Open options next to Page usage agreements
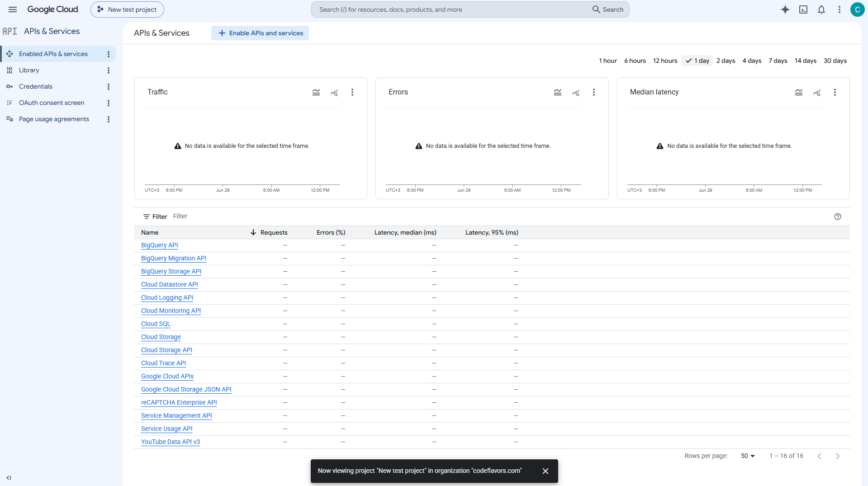Screen dimensions: 868x486 tap(109, 119)
